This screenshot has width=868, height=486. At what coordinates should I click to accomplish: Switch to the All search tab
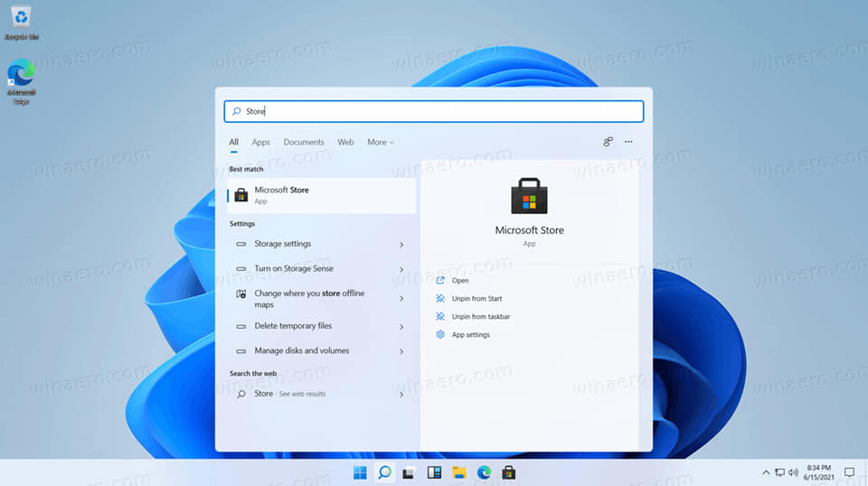(x=234, y=142)
